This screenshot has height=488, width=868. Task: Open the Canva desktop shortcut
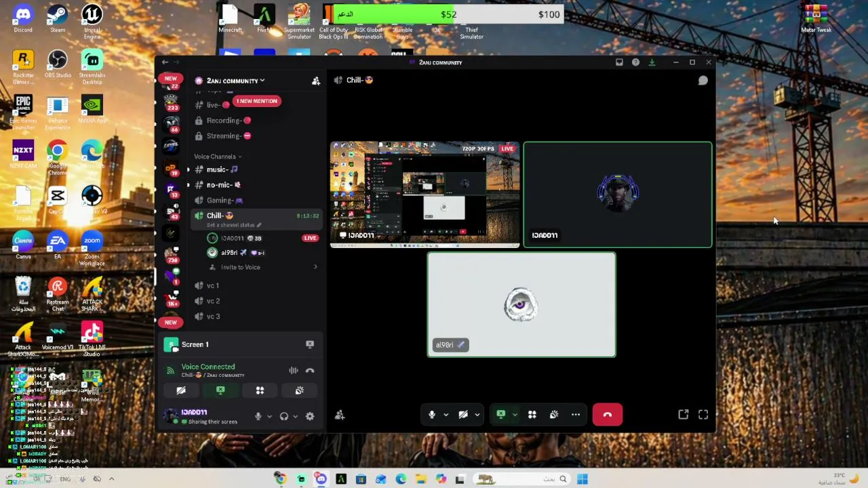[x=23, y=245]
